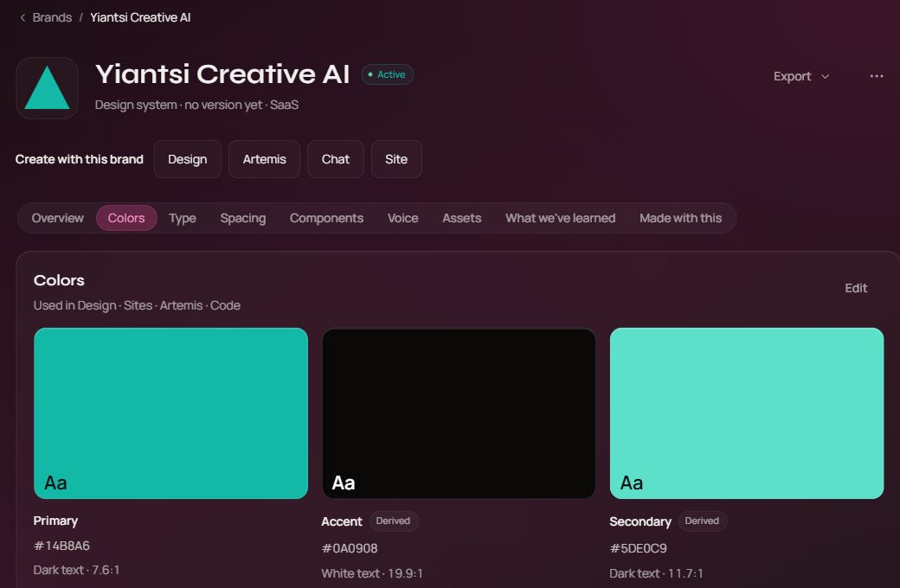This screenshot has height=588, width=900.
Task: Click the Yiantsi Creative AI page heading
Action: pos(222,74)
